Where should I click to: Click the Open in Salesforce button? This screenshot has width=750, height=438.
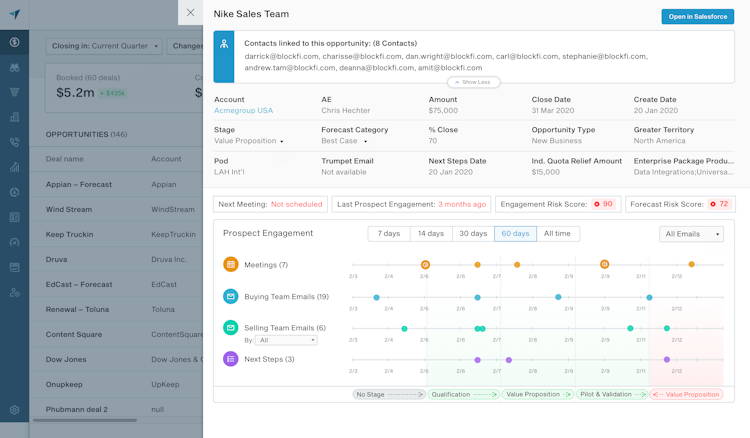[697, 17]
